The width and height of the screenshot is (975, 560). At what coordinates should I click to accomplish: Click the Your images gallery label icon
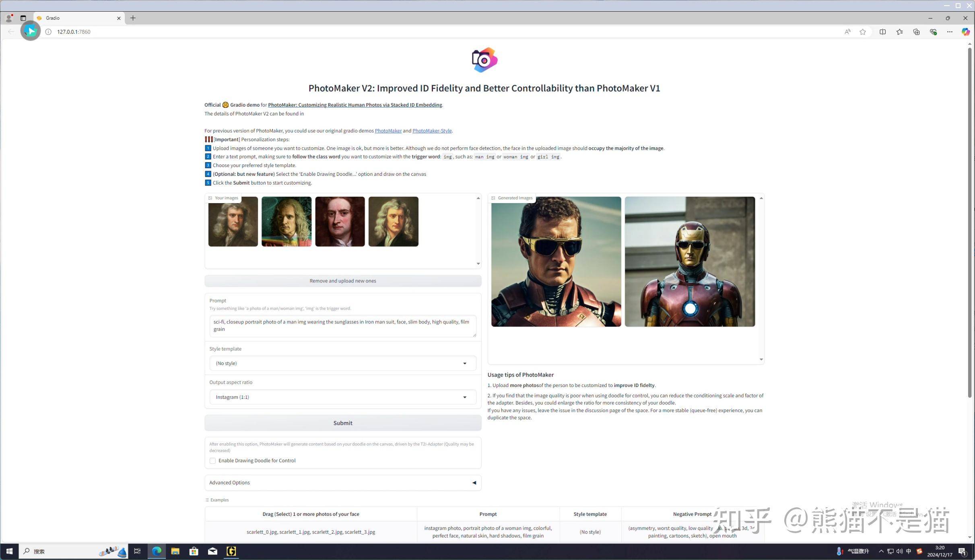210,198
